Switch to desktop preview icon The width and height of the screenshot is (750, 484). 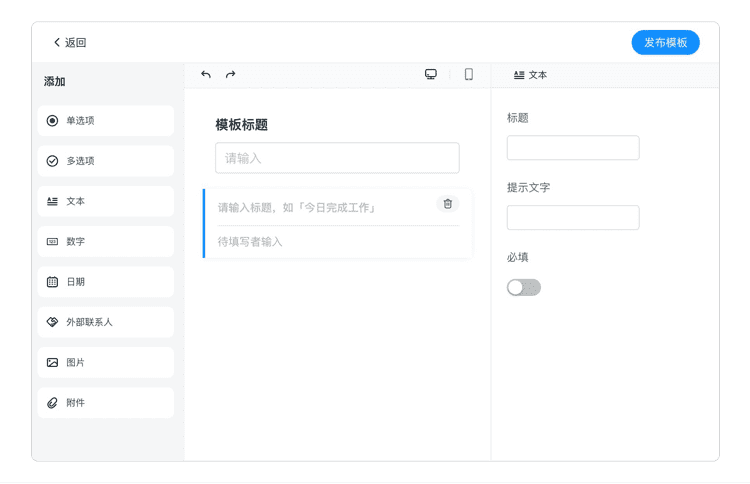431,75
